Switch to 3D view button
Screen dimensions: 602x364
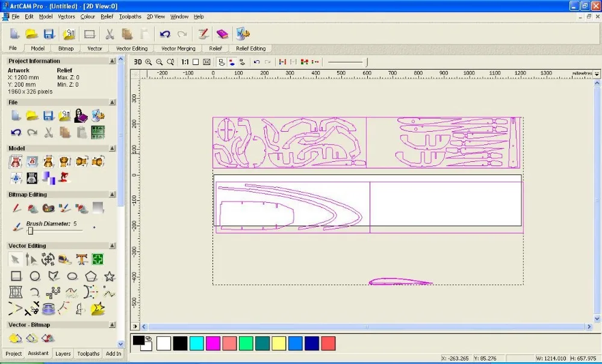tap(137, 62)
